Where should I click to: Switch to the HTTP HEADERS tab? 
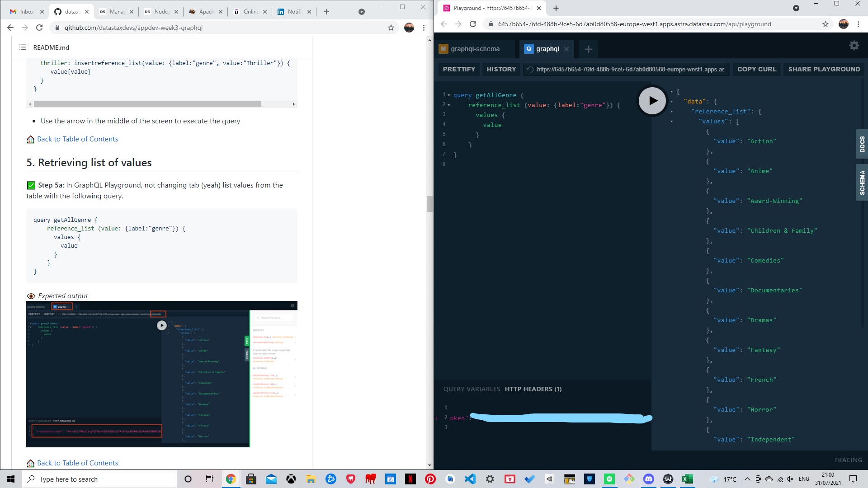pos(533,389)
